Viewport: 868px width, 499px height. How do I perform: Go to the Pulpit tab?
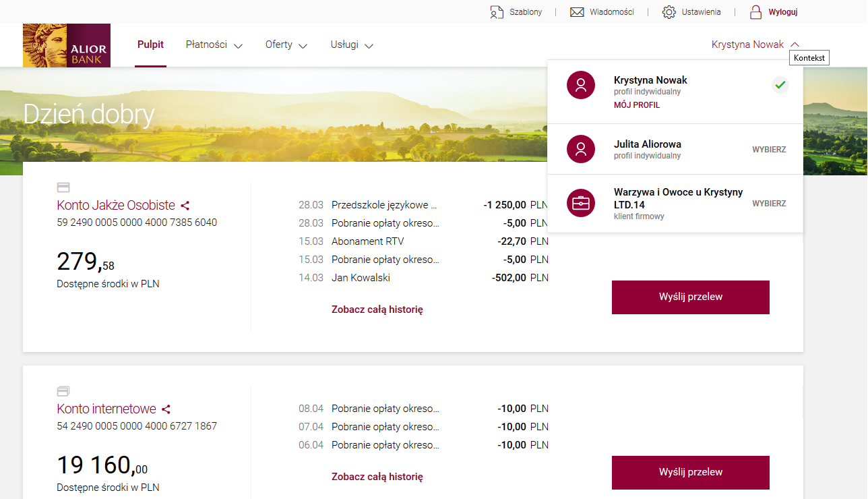(x=150, y=45)
